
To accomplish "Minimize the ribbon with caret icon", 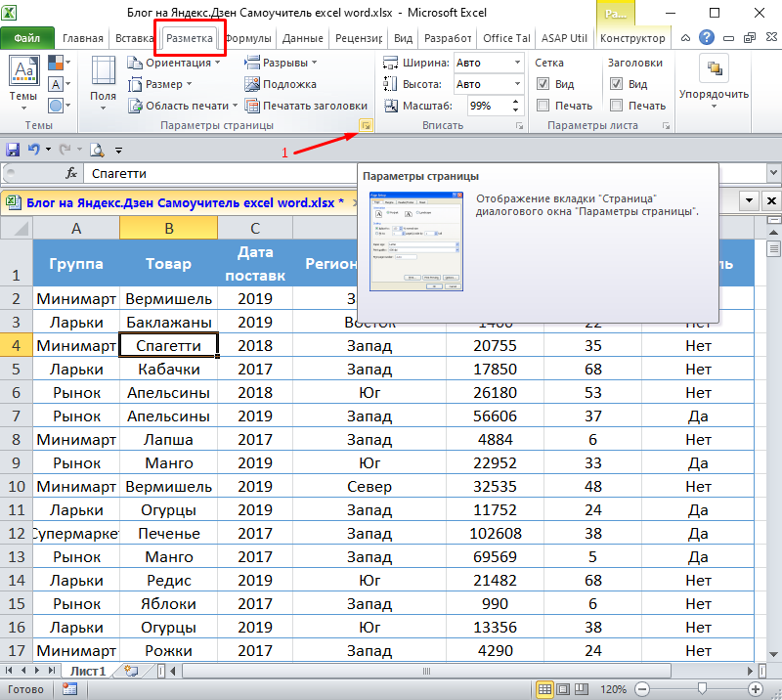I will 686,38.
